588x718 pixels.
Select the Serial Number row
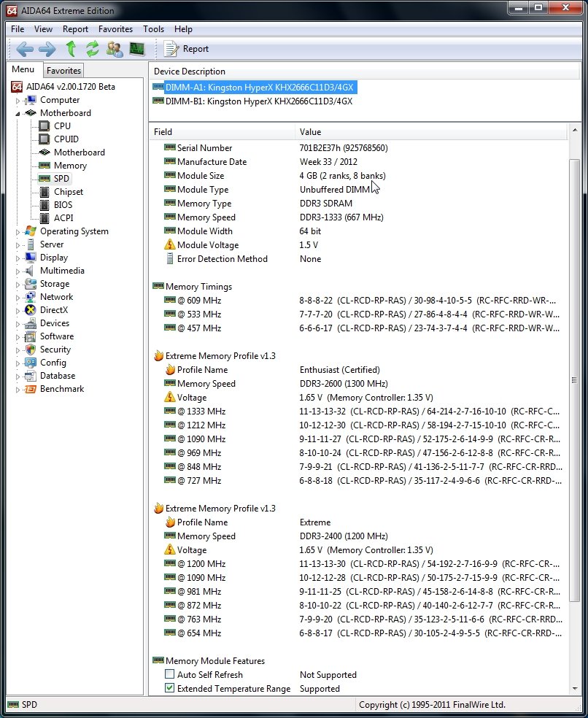[x=360, y=148]
